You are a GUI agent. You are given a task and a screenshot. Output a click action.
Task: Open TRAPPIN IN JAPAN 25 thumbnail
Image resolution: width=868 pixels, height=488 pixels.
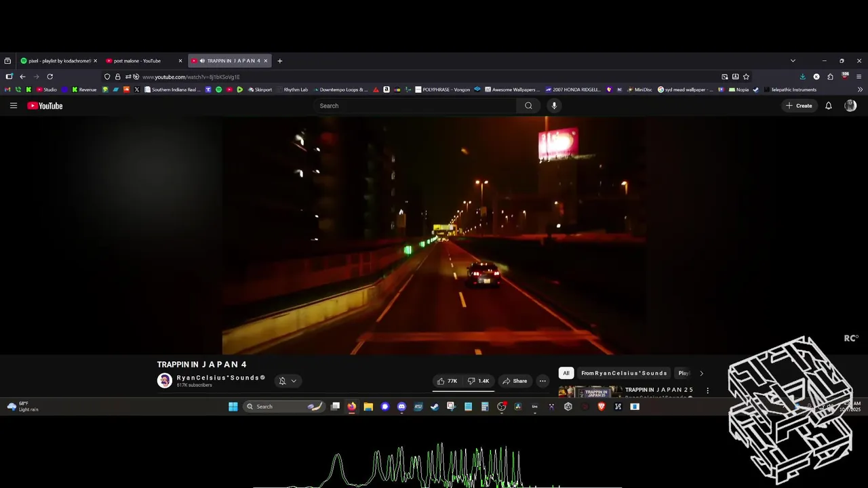tap(590, 392)
